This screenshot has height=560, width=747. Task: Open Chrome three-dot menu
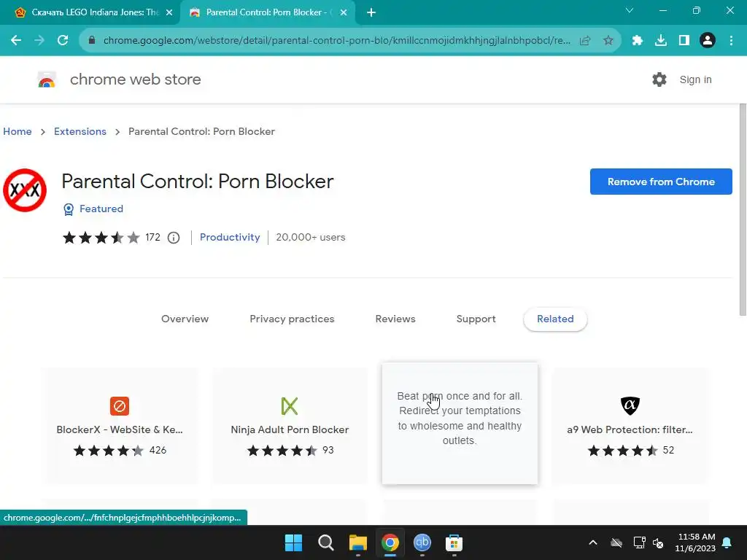pos(731,41)
